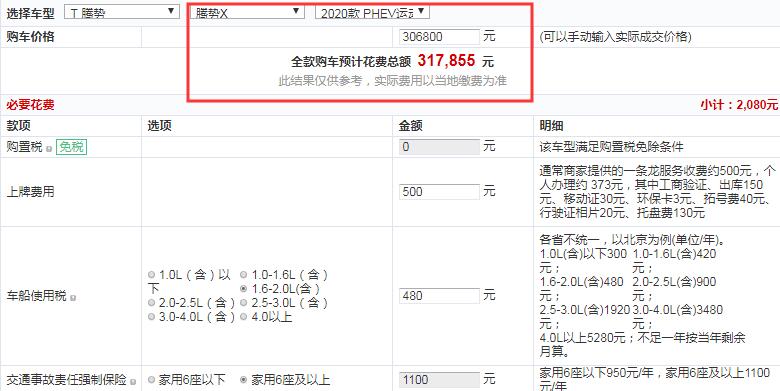Click the 全款购车预计花费总额 label

click(351, 62)
